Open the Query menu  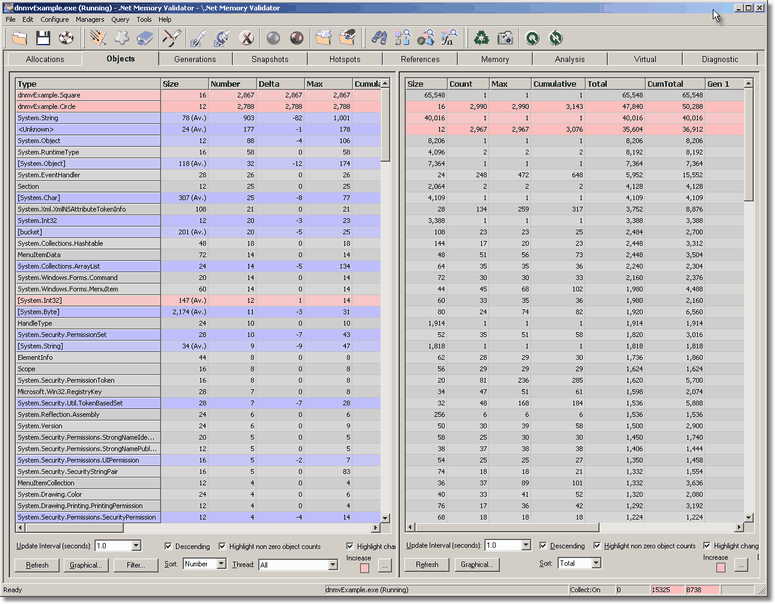point(120,19)
